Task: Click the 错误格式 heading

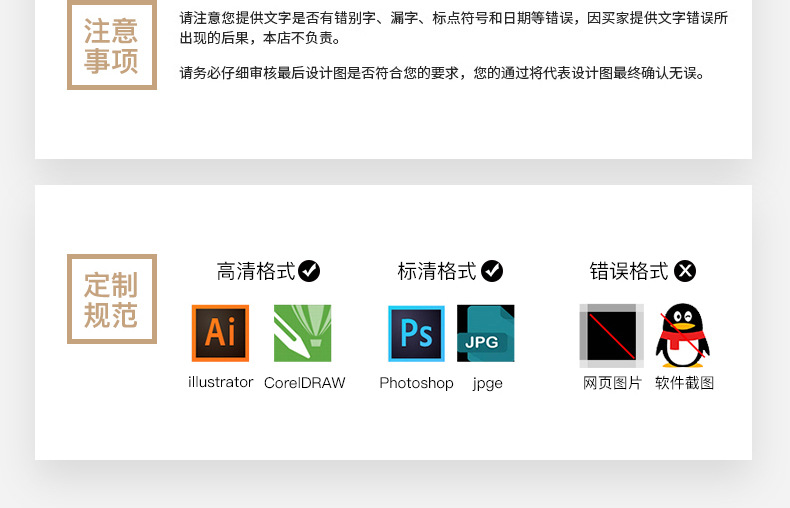Action: 629,271
